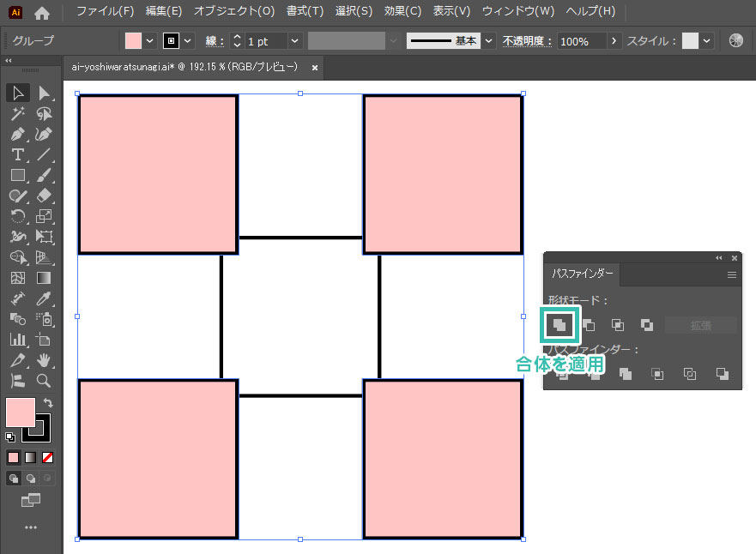Expand the opacity options arrow
This screenshot has height=554, width=756.
click(614, 41)
